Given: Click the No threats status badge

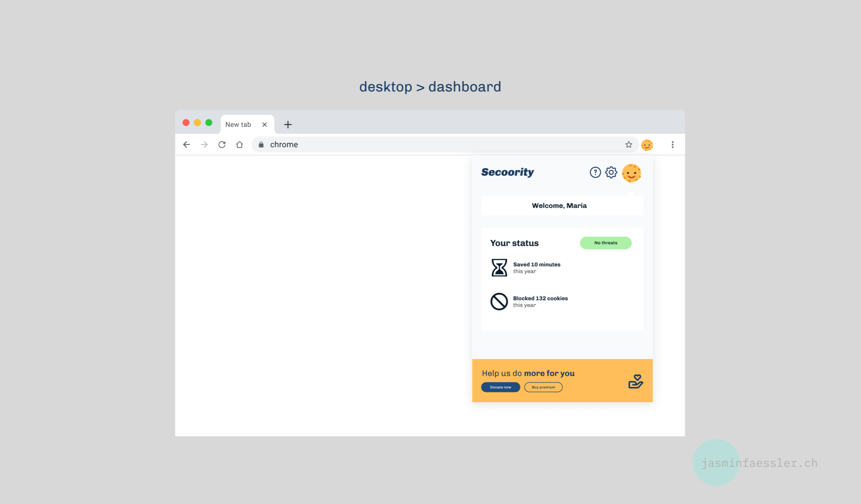Looking at the screenshot, I should tap(605, 243).
